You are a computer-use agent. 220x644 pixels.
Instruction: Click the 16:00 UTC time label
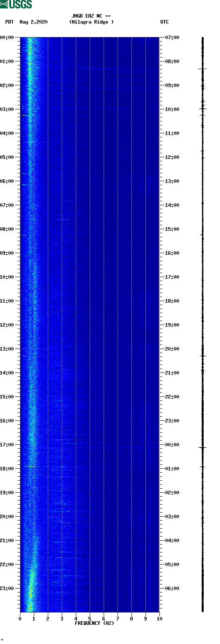[x=172, y=253]
